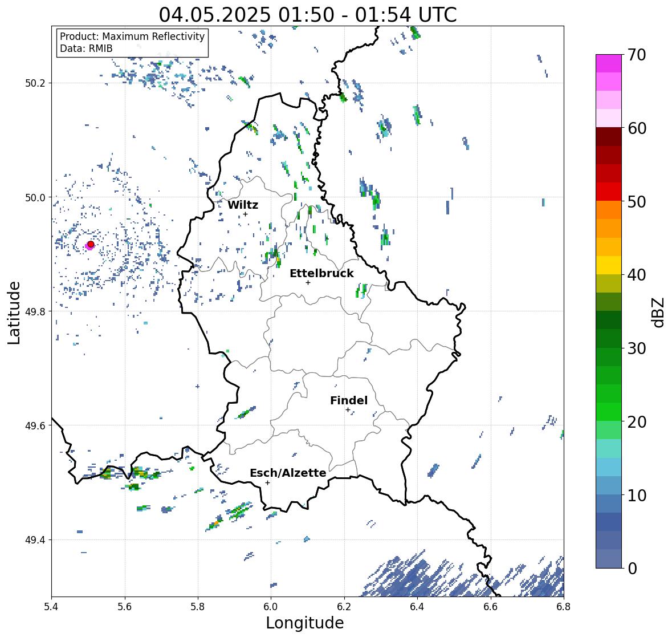Click the Latitude axis label
The image size is (672, 637).
[x=14, y=313]
